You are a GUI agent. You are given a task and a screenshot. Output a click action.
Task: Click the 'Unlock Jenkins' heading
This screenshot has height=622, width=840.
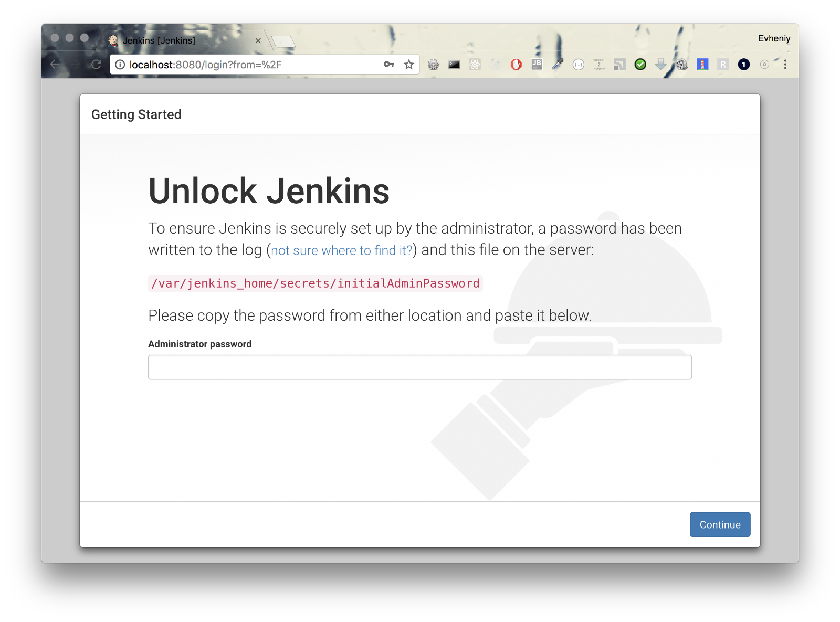tap(269, 191)
